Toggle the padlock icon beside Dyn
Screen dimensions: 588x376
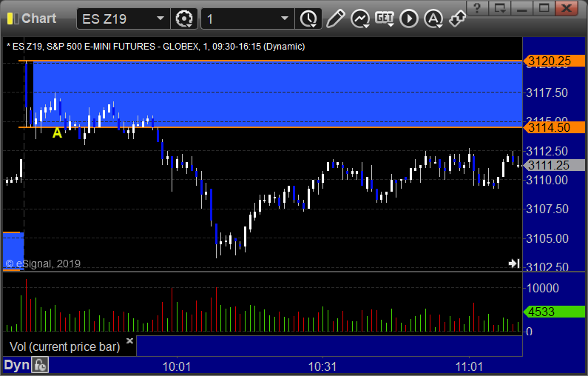[40, 365]
